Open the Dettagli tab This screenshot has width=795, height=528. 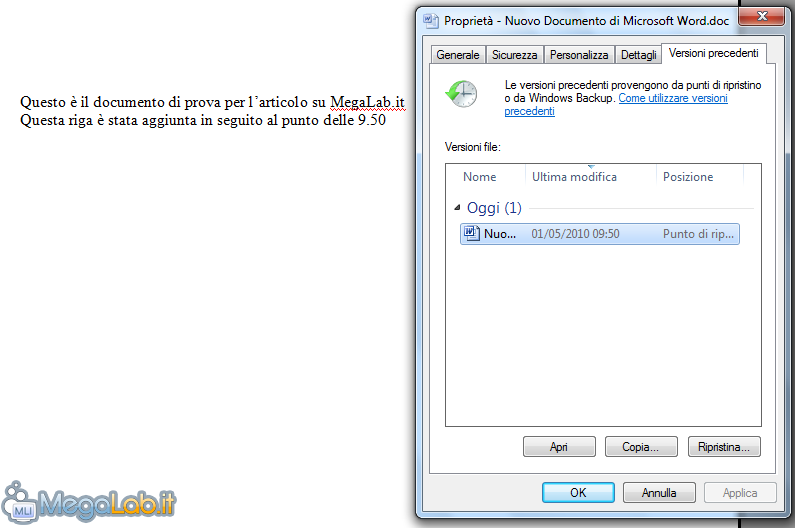coord(638,55)
